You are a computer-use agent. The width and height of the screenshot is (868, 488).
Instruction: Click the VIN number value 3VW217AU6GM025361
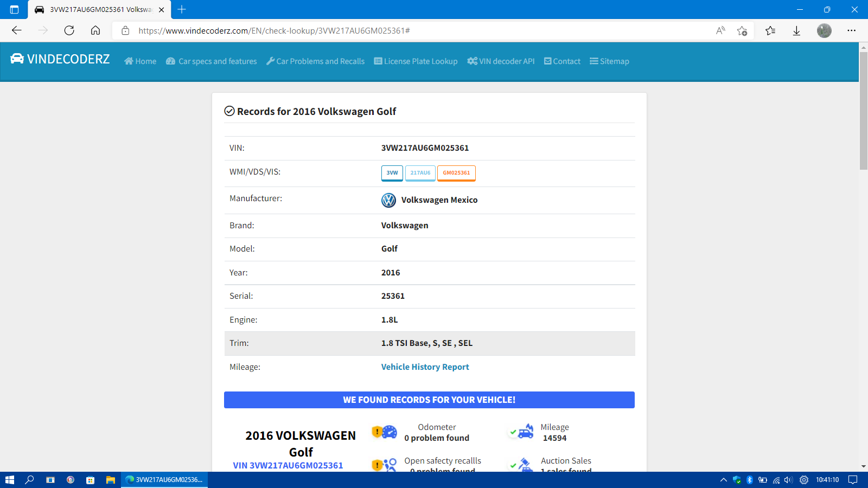(425, 148)
